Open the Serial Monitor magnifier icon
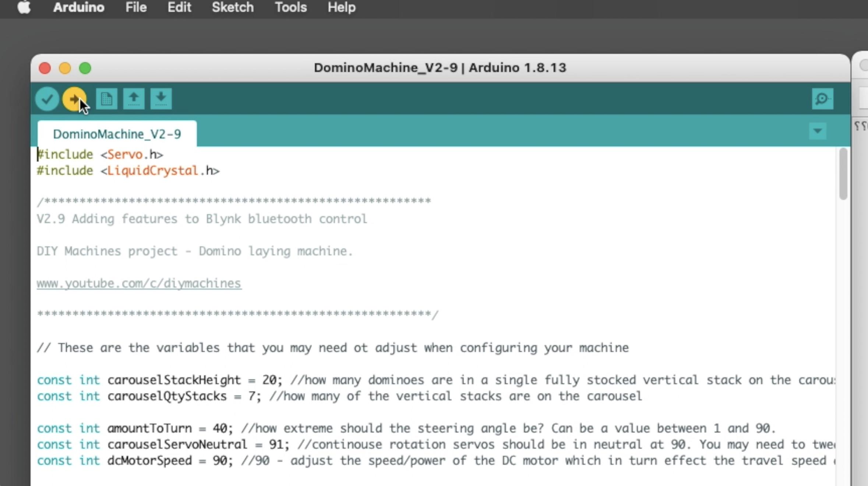Viewport: 868px width, 486px height. 822,99
